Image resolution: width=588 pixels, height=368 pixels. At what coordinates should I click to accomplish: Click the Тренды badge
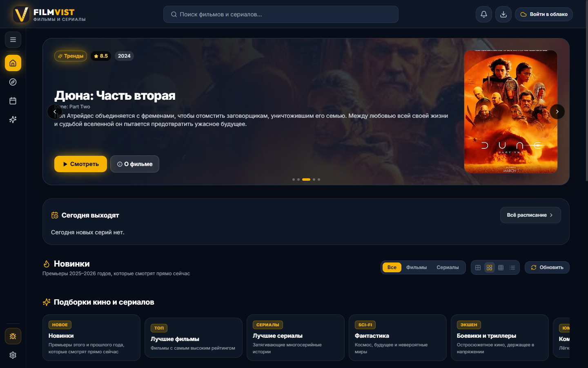[71, 56]
